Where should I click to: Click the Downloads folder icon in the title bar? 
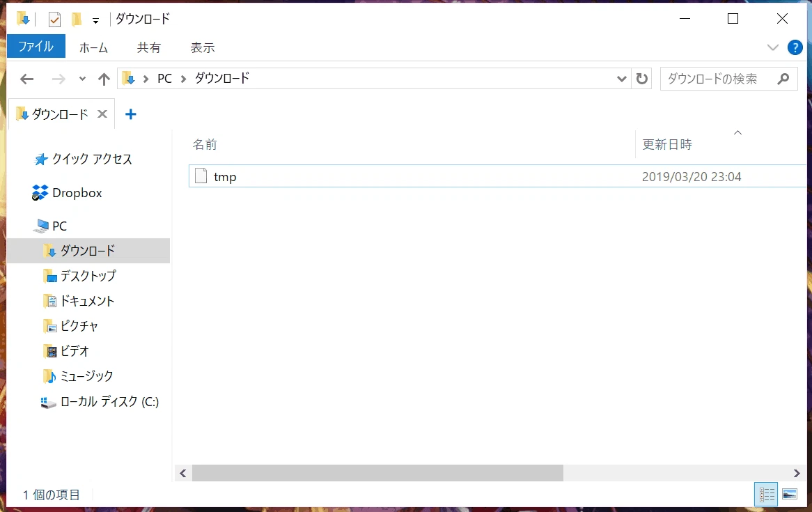tap(23, 20)
